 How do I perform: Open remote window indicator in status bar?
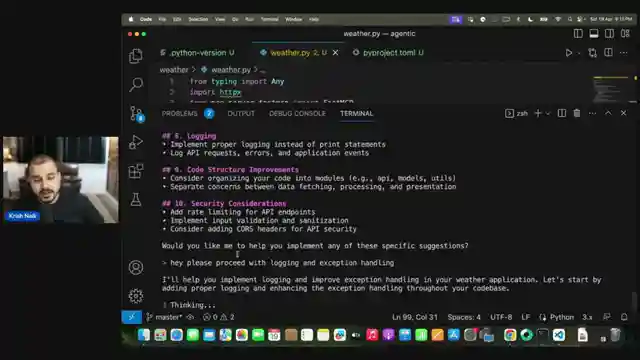click(131, 317)
